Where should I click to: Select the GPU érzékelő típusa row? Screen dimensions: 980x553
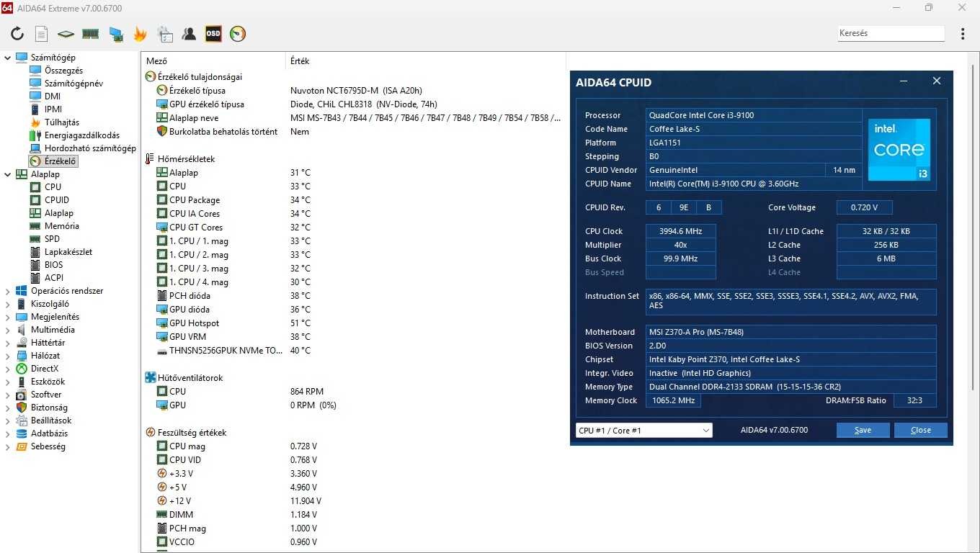pyautogui.click(x=353, y=104)
